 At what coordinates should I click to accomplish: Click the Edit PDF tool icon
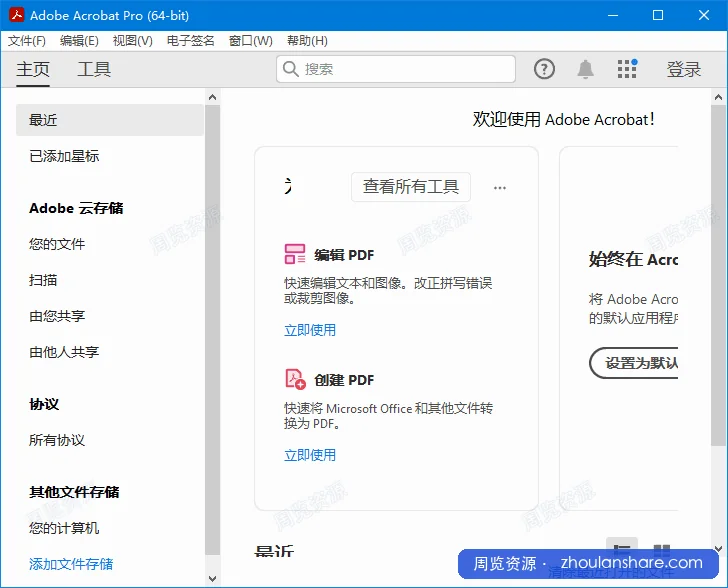pos(295,254)
